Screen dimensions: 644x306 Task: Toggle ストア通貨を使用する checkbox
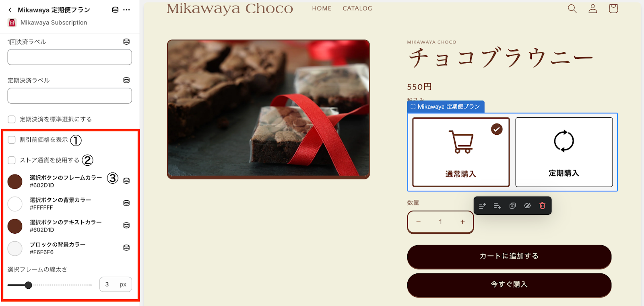(12, 160)
